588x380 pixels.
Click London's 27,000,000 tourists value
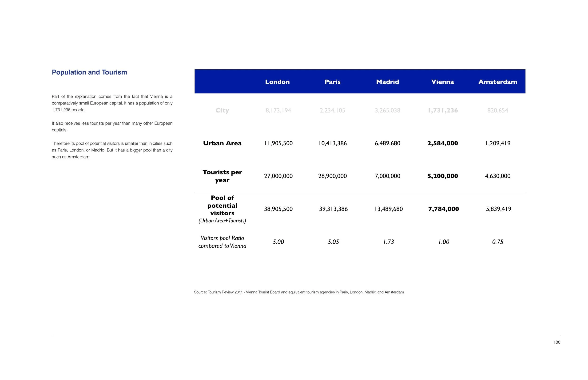(x=278, y=176)
